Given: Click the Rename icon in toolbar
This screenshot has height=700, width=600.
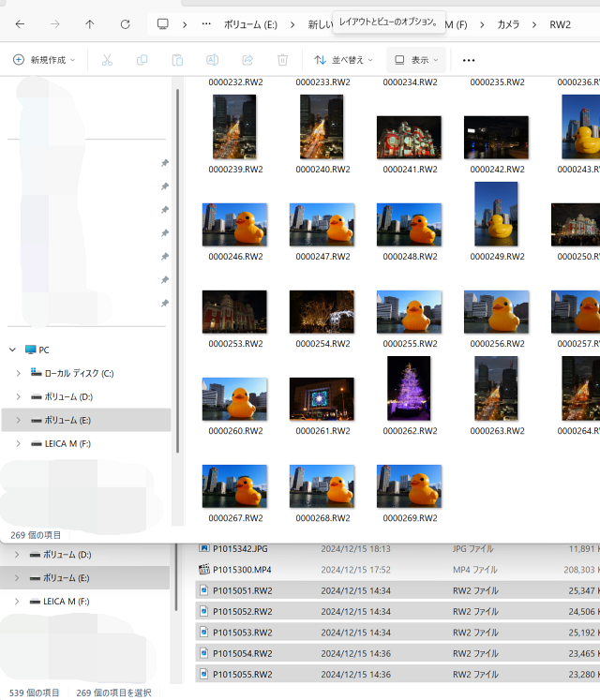Looking at the screenshot, I should [x=212, y=60].
